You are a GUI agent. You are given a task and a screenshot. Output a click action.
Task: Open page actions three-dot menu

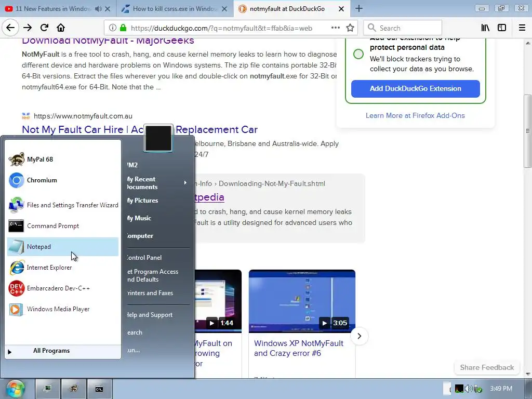(335, 28)
